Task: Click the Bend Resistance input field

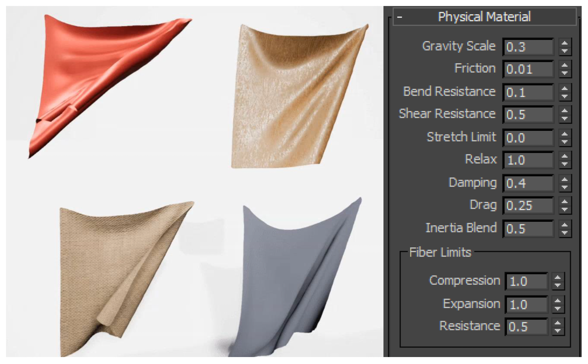Action: (528, 92)
